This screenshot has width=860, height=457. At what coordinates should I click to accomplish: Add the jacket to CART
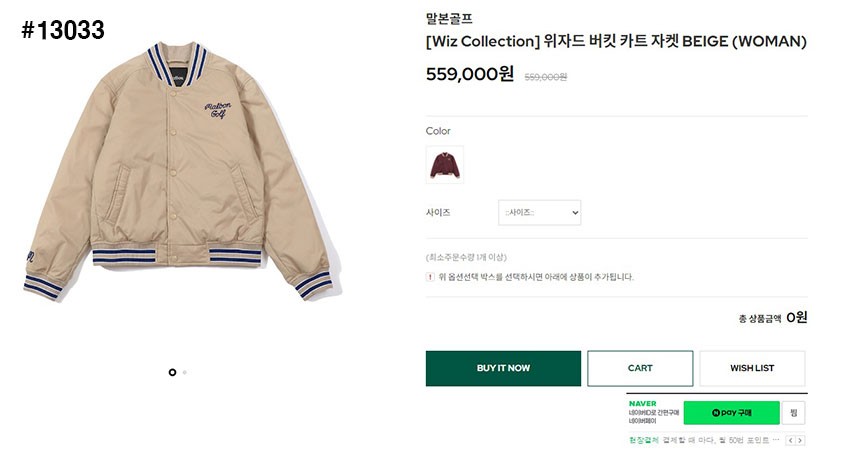[640, 368]
